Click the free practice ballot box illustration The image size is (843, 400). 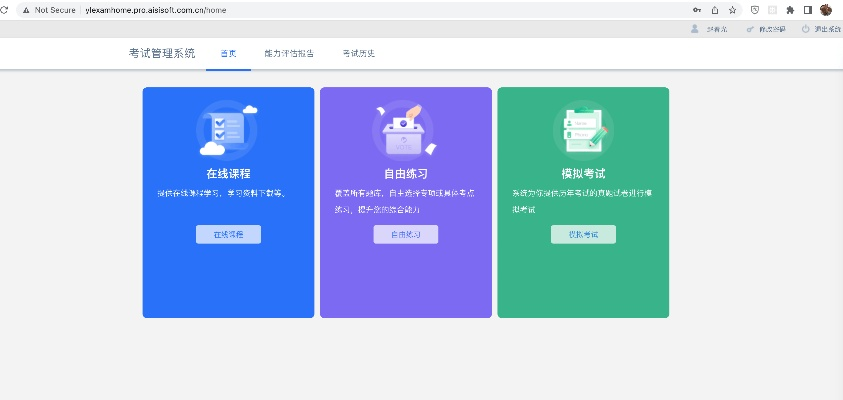(x=405, y=130)
